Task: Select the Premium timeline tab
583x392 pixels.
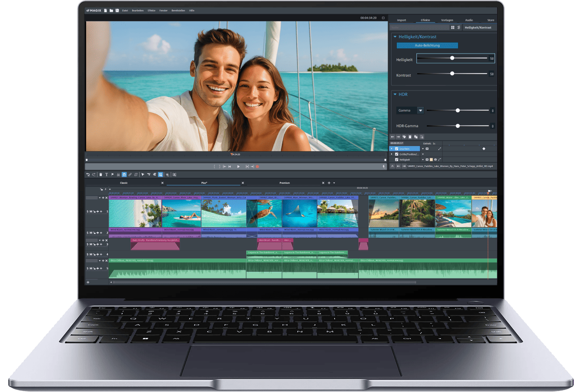Action: click(285, 183)
